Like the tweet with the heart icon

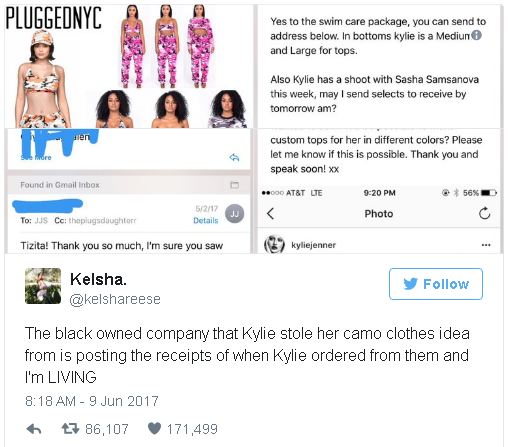click(154, 428)
